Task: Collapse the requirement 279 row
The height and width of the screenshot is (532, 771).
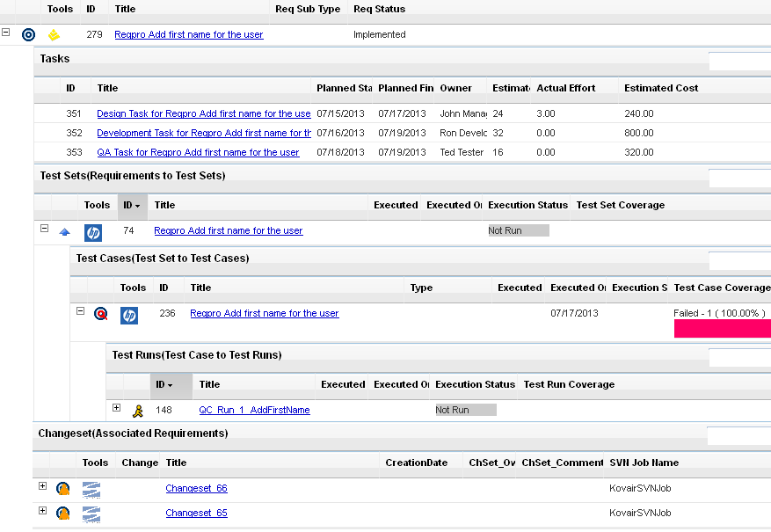Action: click(6, 33)
